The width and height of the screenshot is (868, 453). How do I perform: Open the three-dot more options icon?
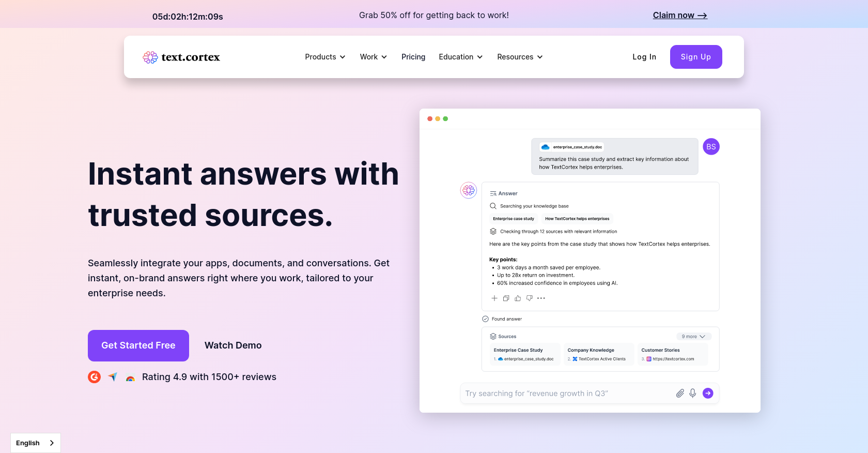point(541,298)
